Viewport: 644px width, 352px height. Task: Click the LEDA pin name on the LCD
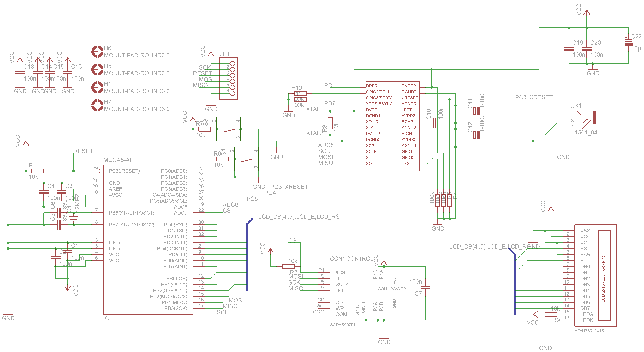[586, 314]
